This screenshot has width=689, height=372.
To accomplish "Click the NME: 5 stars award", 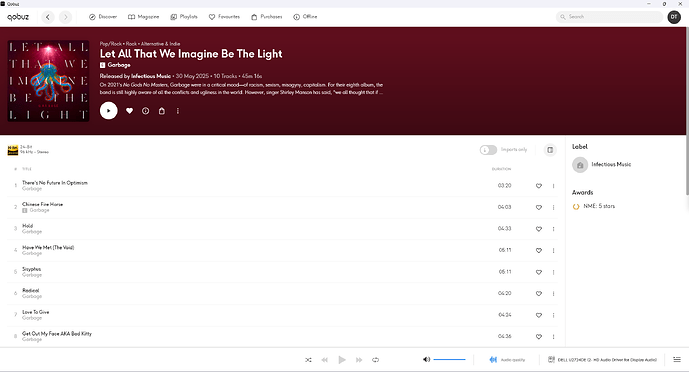I will point(594,206).
